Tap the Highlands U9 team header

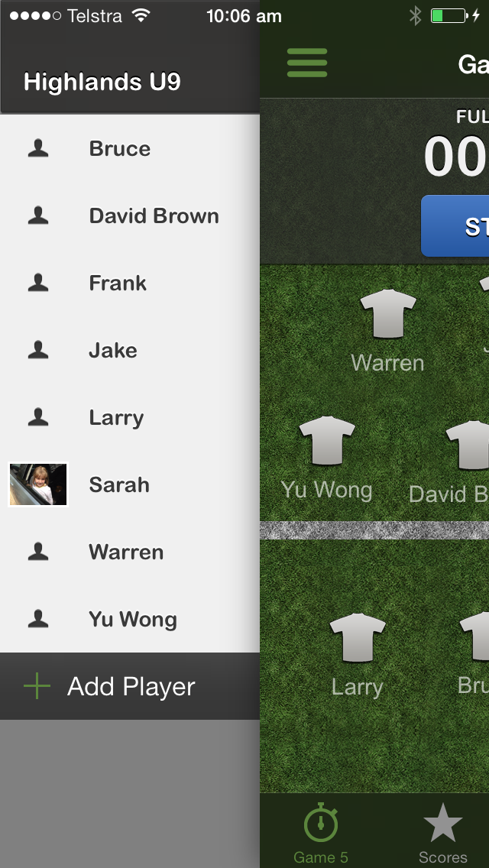click(102, 82)
